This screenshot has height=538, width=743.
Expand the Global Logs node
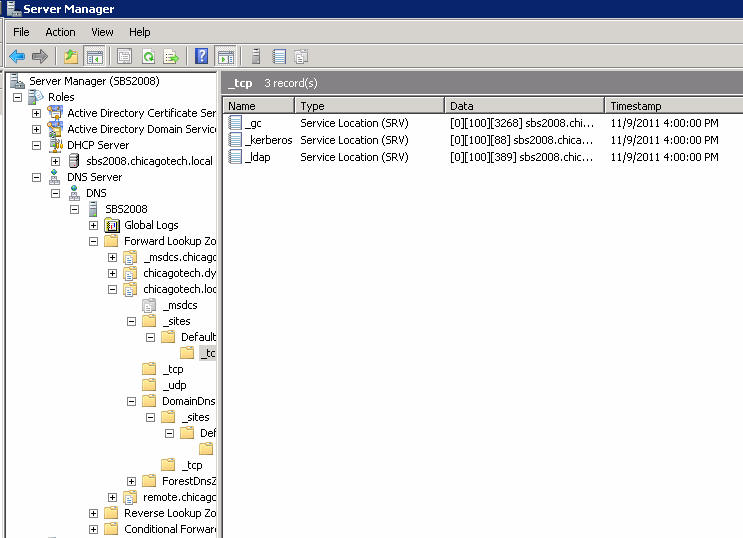(x=93, y=226)
